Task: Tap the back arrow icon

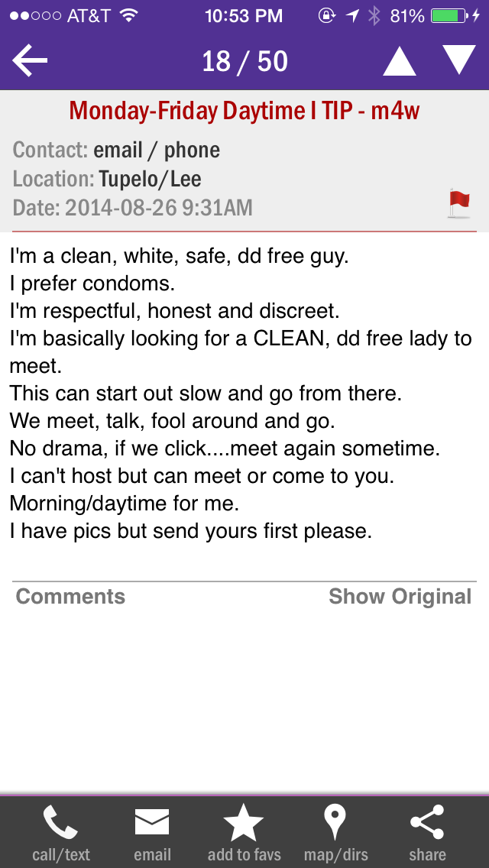Action: [30, 60]
